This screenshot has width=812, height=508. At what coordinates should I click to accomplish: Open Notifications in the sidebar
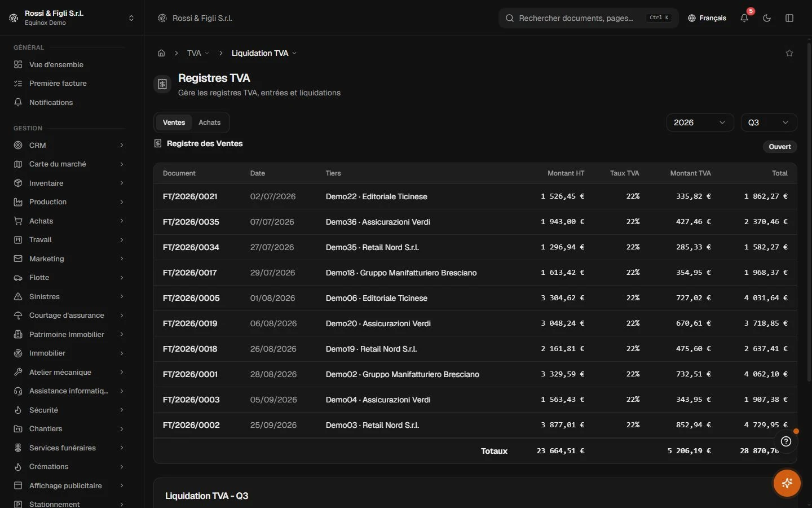(69, 102)
